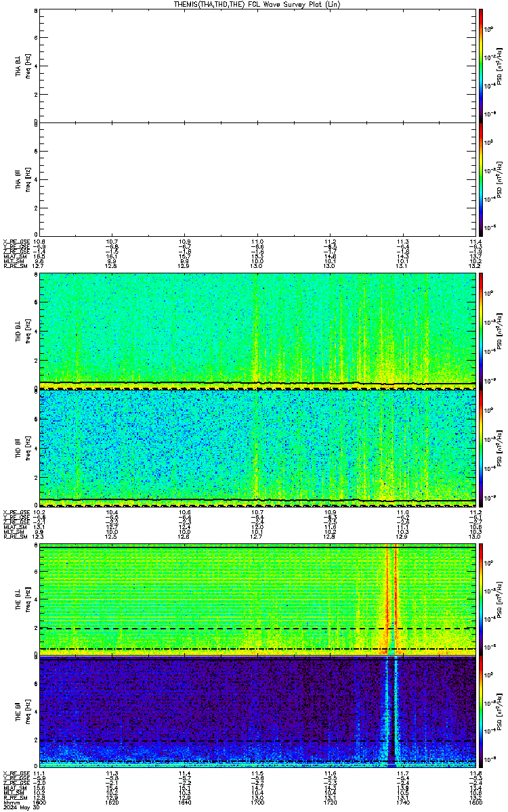The image size is (508, 812).
Task: Click the 1600 time tick label
Action: [40, 803]
